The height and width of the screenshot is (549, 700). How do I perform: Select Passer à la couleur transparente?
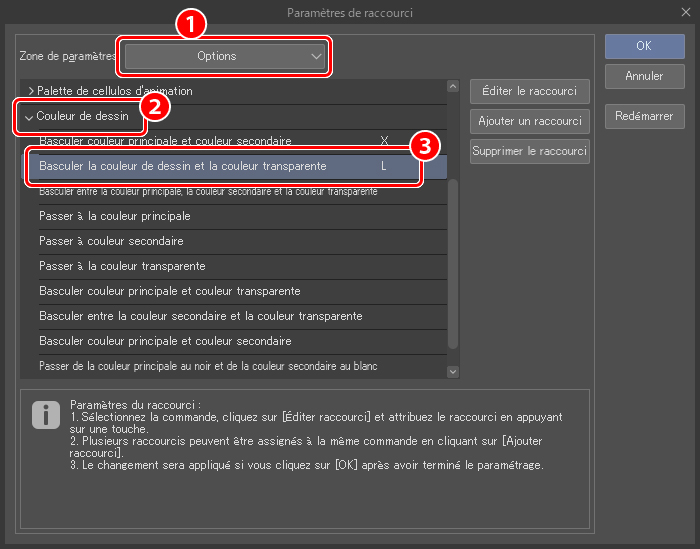(x=122, y=266)
